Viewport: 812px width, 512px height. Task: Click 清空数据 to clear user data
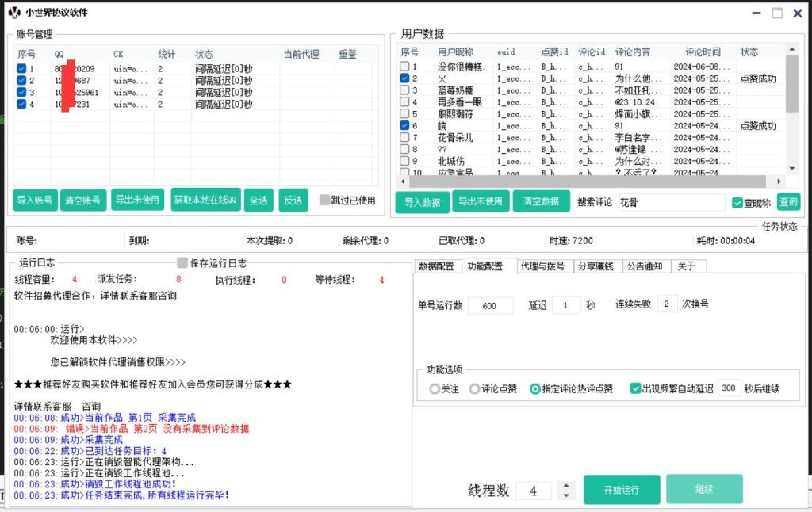tap(541, 201)
